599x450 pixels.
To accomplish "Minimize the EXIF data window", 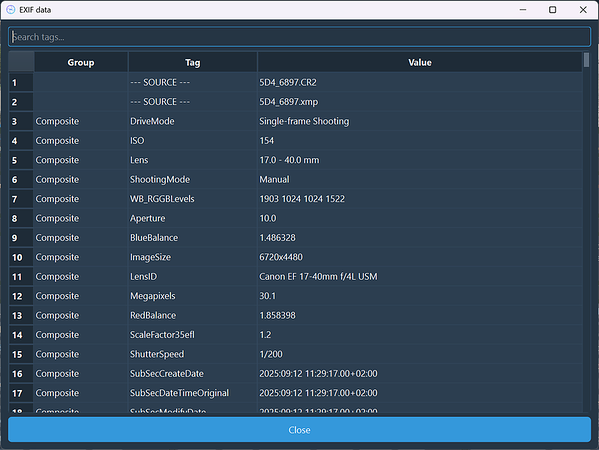I will click(523, 10).
